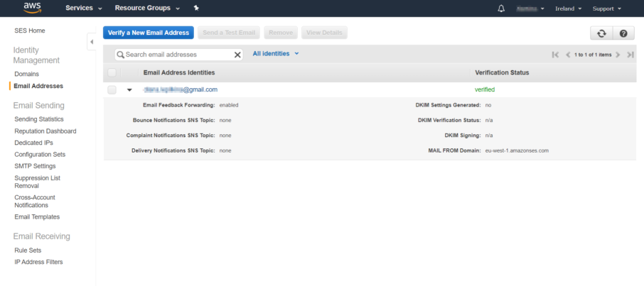The width and height of the screenshot is (644, 286).
Task: Focus the Search email addresses field
Action: pyautogui.click(x=178, y=54)
